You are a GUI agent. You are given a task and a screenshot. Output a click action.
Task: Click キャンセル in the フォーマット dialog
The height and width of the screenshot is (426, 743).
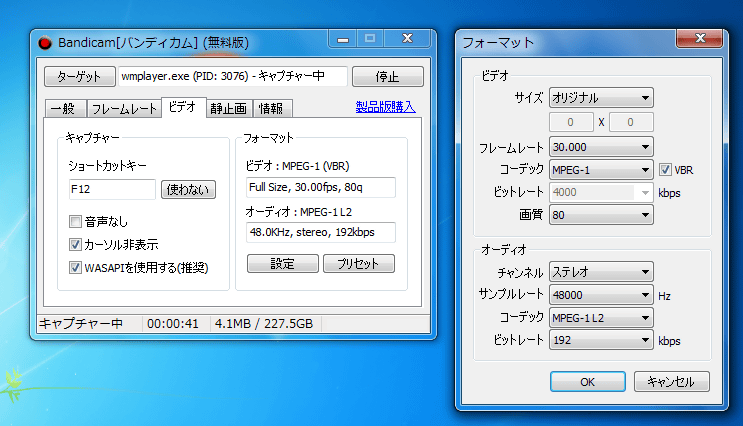tap(671, 381)
